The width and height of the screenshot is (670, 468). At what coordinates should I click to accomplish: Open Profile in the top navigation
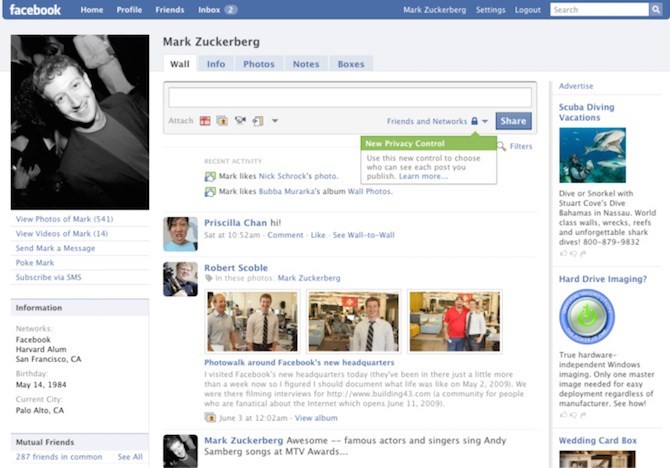[x=129, y=10]
